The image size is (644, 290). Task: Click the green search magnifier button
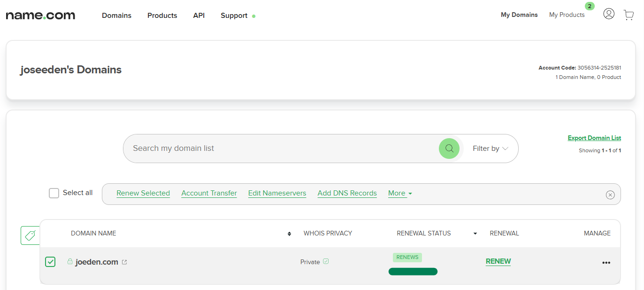449,149
